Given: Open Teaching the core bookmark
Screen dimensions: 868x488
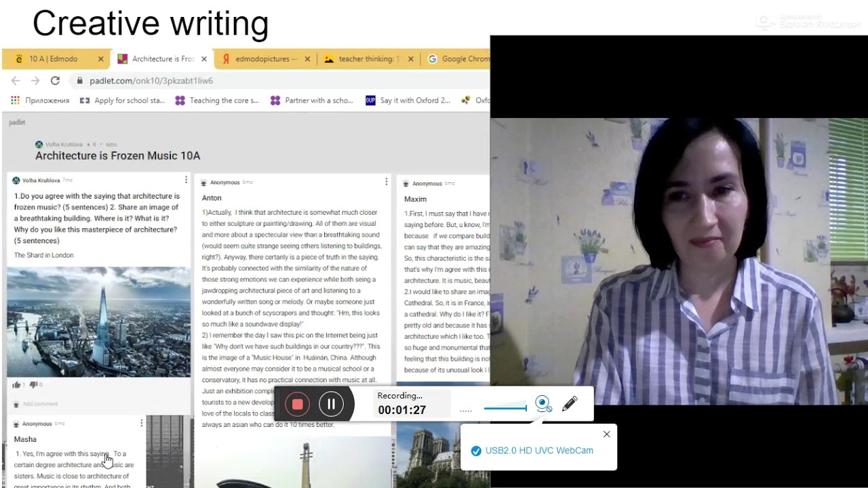Looking at the screenshot, I should coord(217,100).
